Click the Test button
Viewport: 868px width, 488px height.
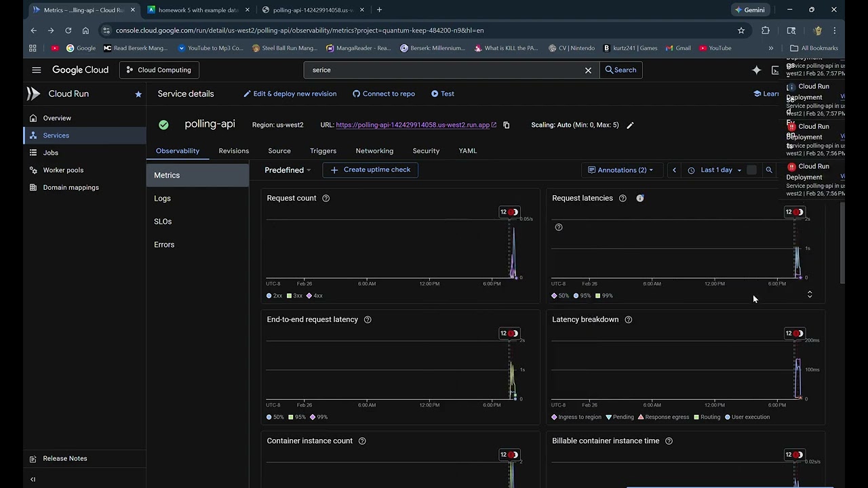443,94
